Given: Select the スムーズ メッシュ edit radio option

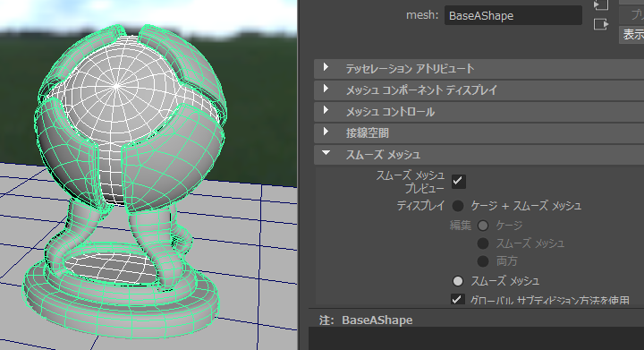Looking at the screenshot, I should [x=483, y=243].
